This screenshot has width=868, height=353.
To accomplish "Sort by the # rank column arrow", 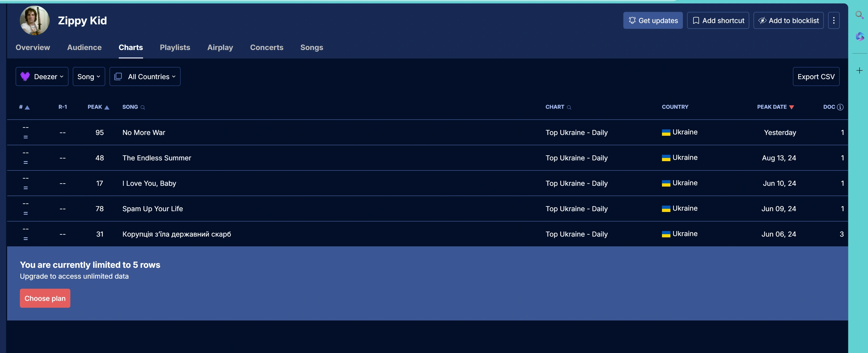I will 27,107.
